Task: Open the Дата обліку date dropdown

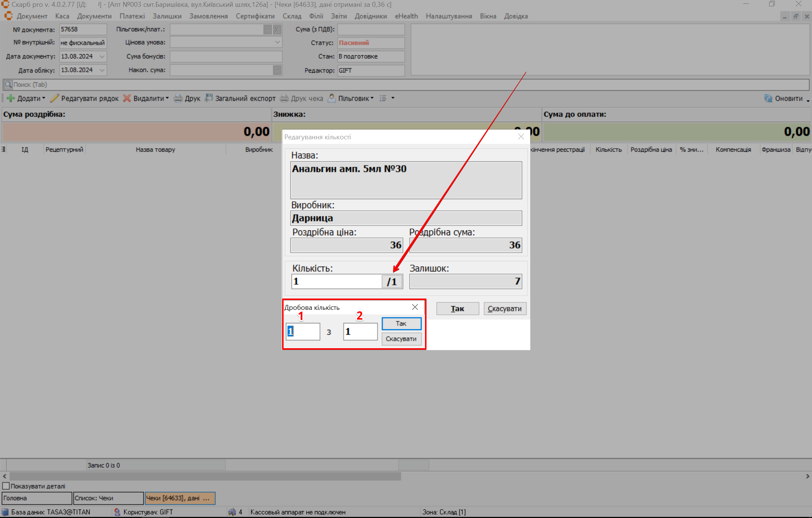Action: 102,70
